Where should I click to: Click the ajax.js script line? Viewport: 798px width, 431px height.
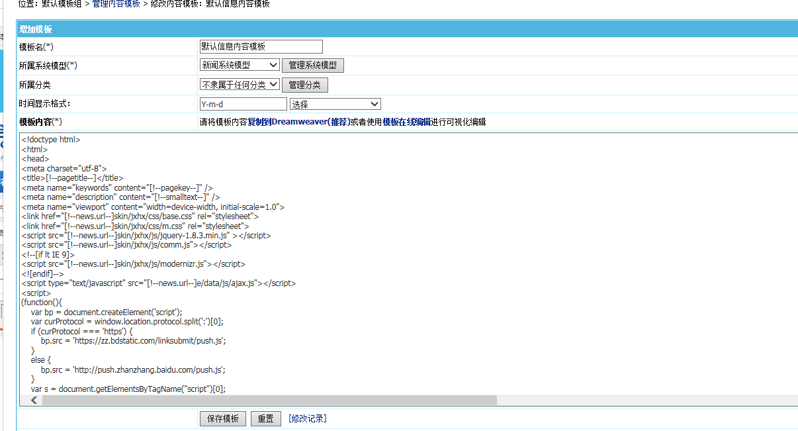click(x=159, y=283)
